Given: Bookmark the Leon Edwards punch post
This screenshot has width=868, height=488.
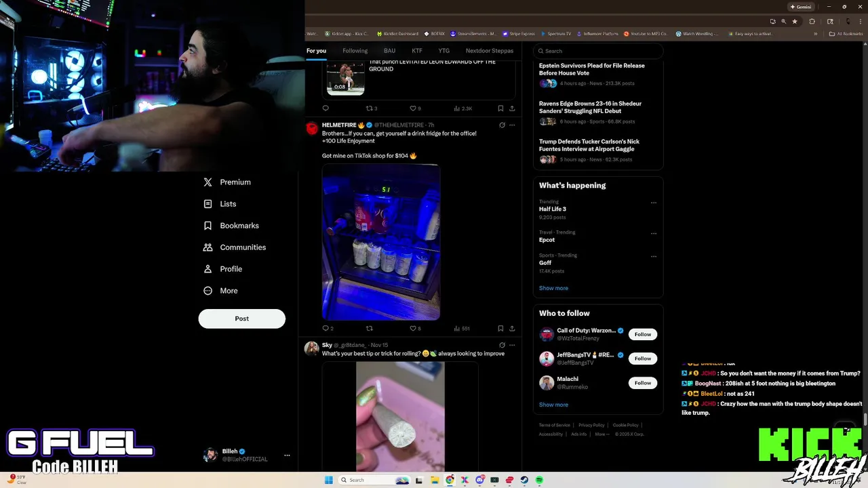Looking at the screenshot, I should (x=500, y=108).
